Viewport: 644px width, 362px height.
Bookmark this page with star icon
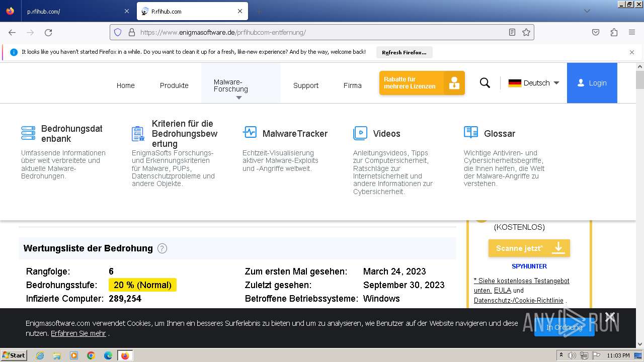click(526, 32)
